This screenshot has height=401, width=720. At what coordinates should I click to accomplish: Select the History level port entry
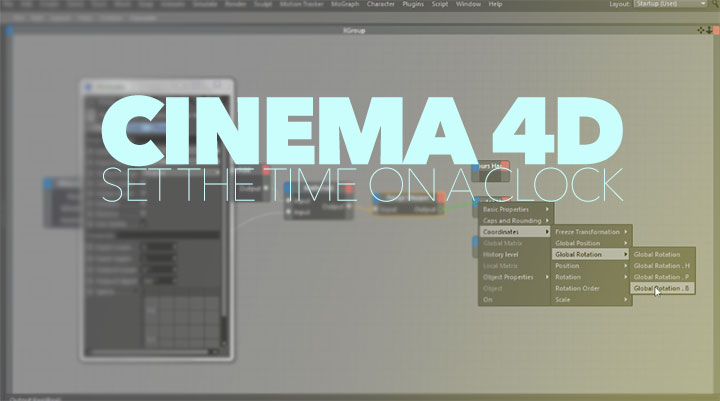(516, 254)
